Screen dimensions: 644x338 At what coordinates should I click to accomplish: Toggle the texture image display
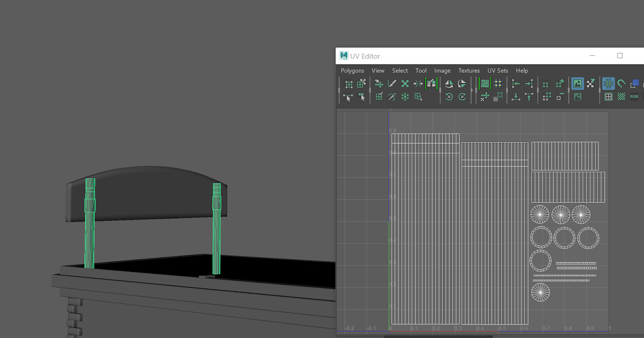point(577,84)
